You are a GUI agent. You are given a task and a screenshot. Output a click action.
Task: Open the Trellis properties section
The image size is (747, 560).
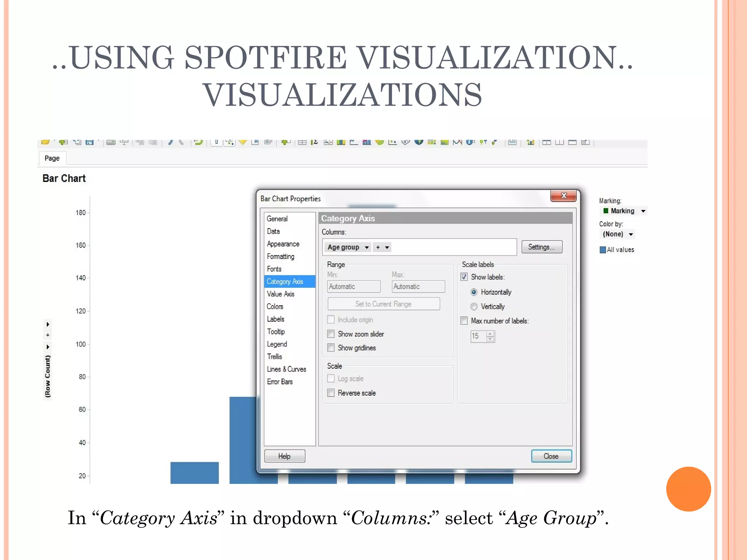[x=274, y=357]
